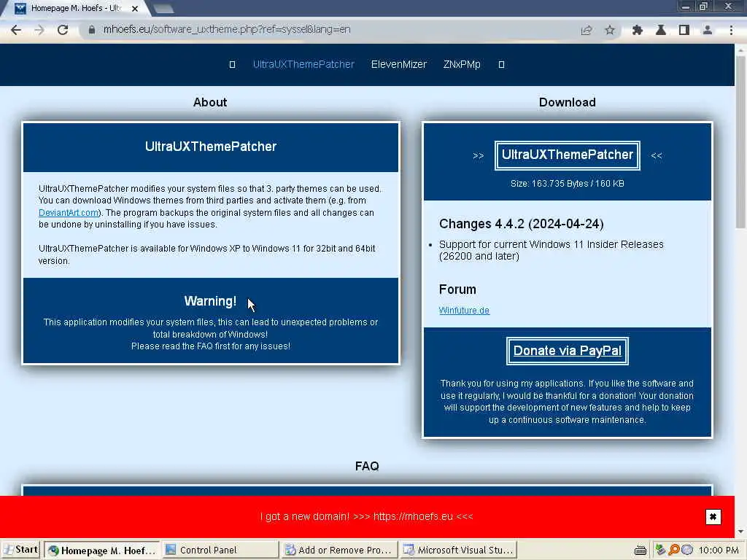Screen dimensions: 747x560
Task: Click Donate via PayPal button
Action: tap(567, 351)
